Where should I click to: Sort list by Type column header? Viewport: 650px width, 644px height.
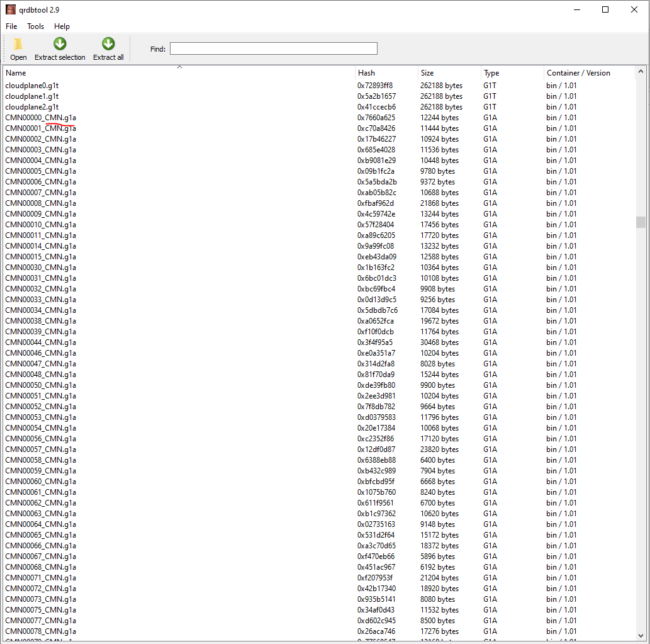click(x=512, y=72)
